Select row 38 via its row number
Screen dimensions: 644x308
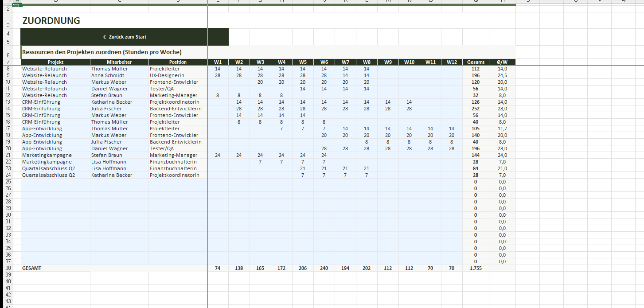(x=8, y=268)
